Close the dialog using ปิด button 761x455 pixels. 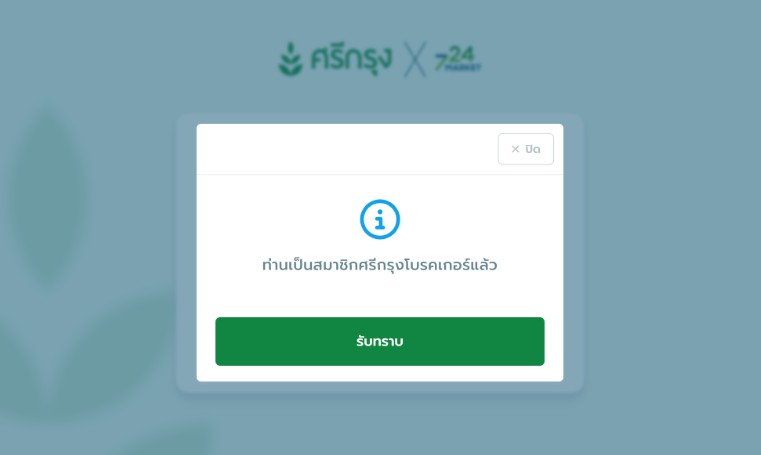[526, 149]
